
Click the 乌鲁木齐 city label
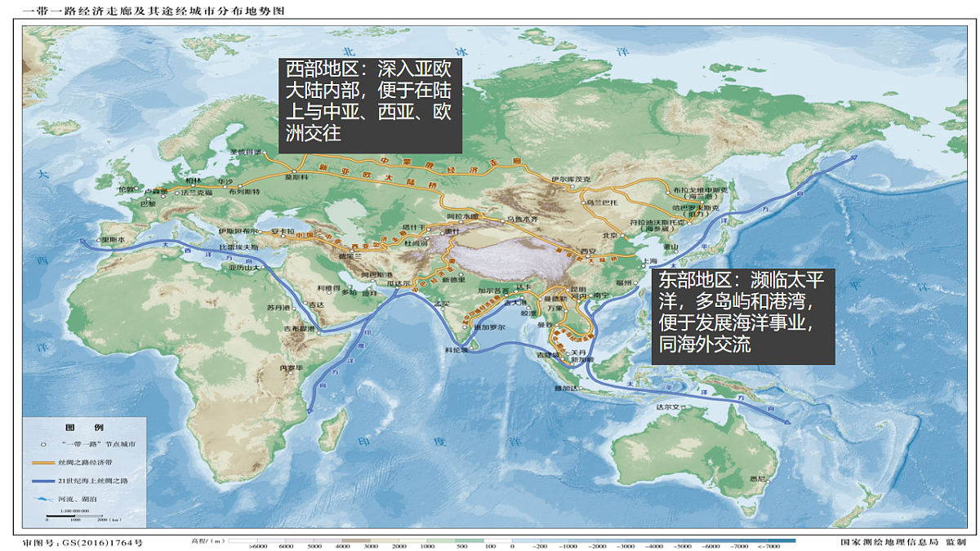(523, 220)
